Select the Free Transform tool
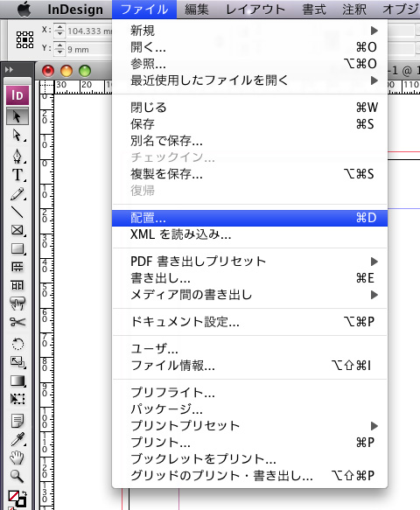This screenshot has height=510, width=420. (x=17, y=399)
